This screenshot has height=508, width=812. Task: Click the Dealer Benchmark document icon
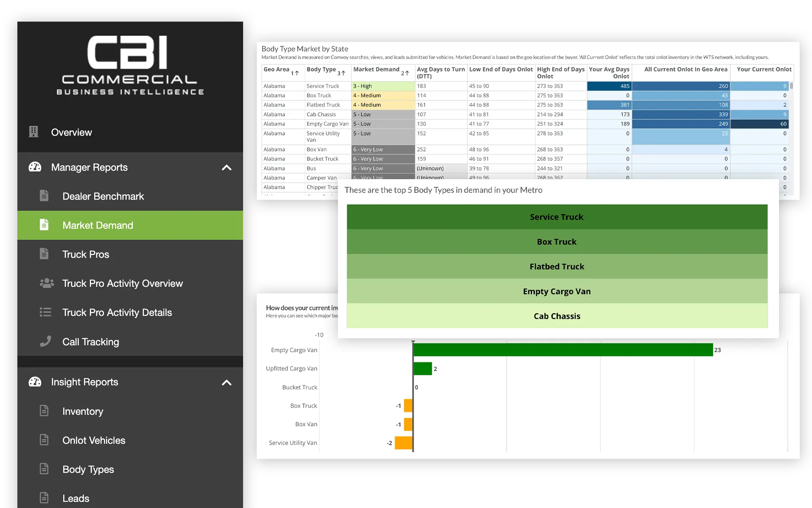44,196
